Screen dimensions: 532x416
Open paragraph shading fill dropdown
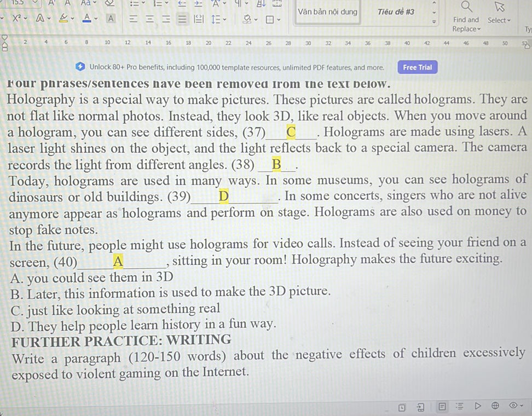[x=251, y=19]
